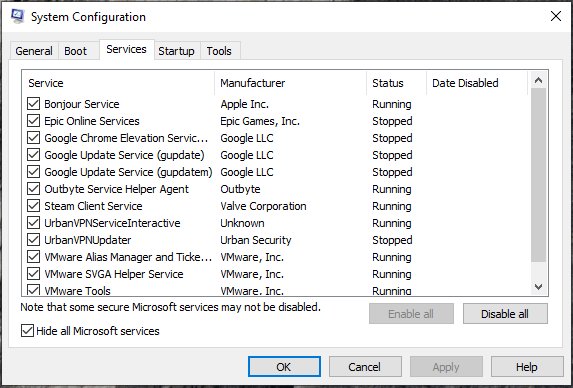The image size is (573, 388).
Task: Go to the Startup tab
Action: coord(176,51)
